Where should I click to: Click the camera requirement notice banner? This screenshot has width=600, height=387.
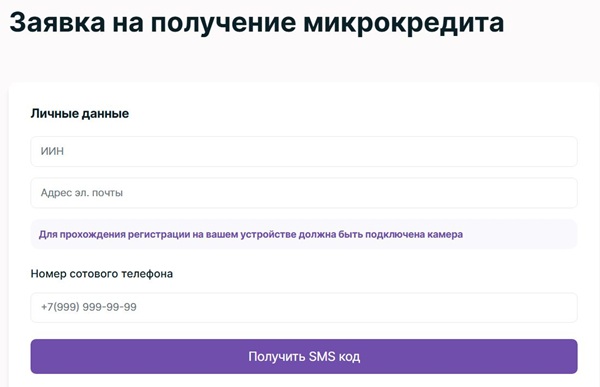pos(304,234)
